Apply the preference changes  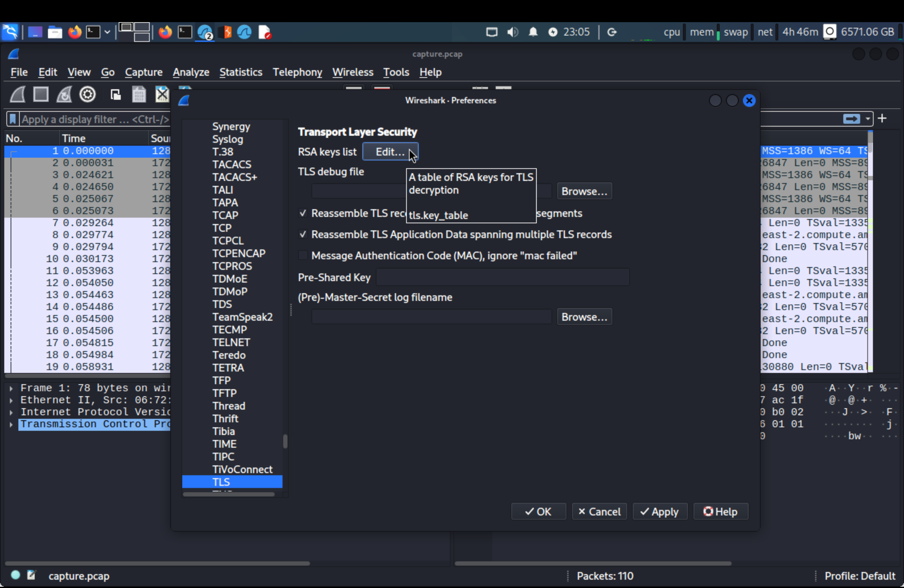coord(660,512)
